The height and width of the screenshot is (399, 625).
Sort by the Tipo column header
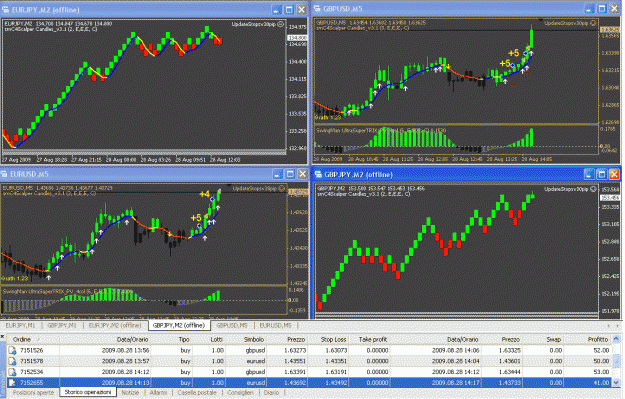click(x=184, y=340)
